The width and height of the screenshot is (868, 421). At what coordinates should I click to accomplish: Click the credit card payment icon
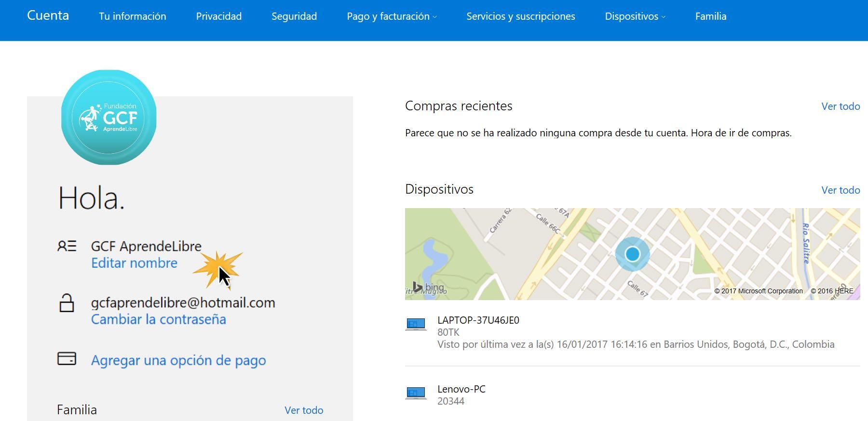(x=67, y=359)
